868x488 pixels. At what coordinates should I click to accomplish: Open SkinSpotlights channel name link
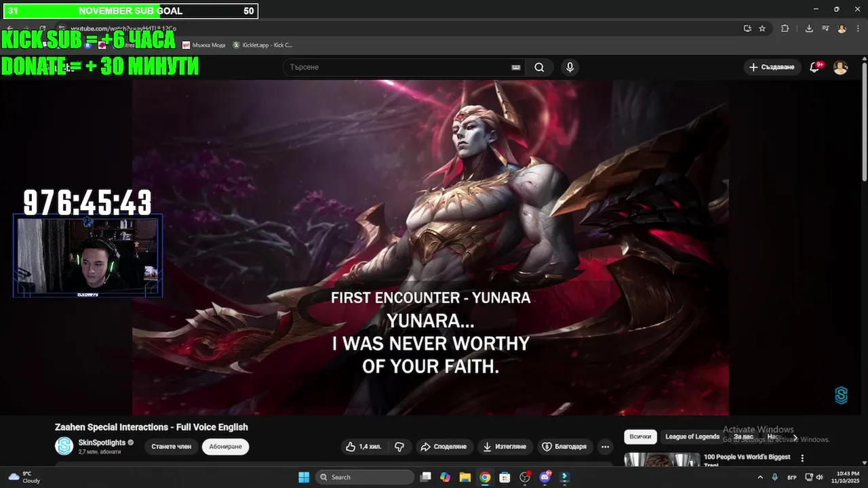102,442
